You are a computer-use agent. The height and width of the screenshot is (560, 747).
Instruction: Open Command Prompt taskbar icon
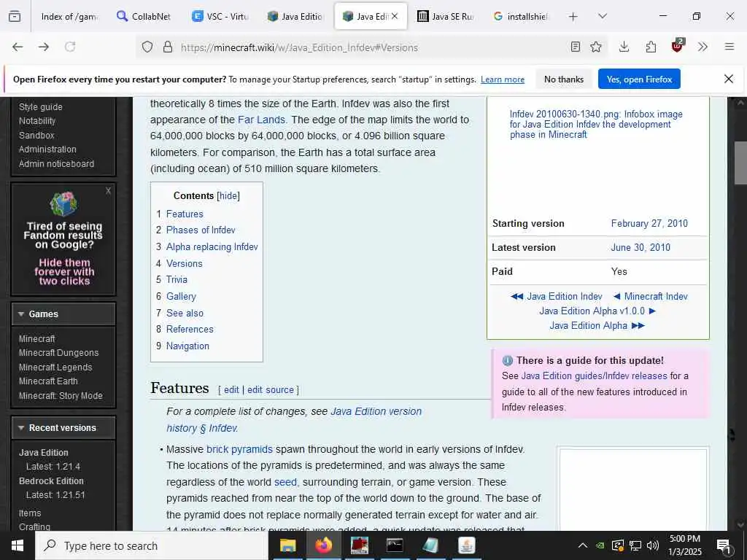[x=395, y=545]
